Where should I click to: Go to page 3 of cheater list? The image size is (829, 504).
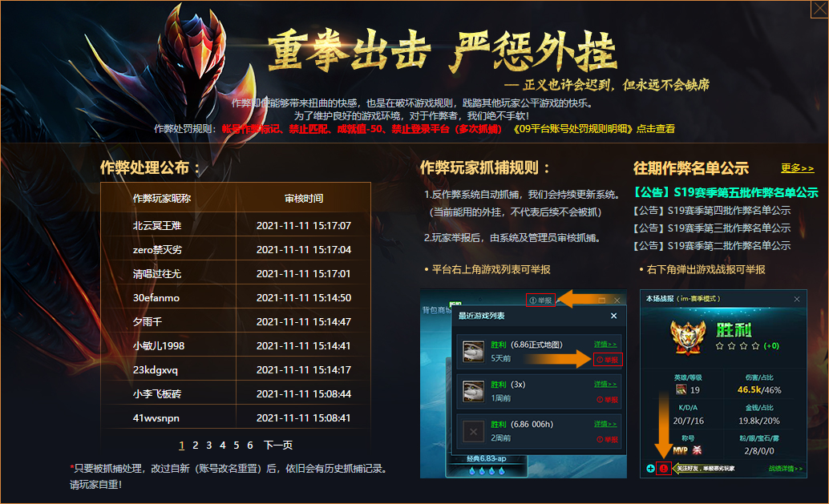pos(208,445)
